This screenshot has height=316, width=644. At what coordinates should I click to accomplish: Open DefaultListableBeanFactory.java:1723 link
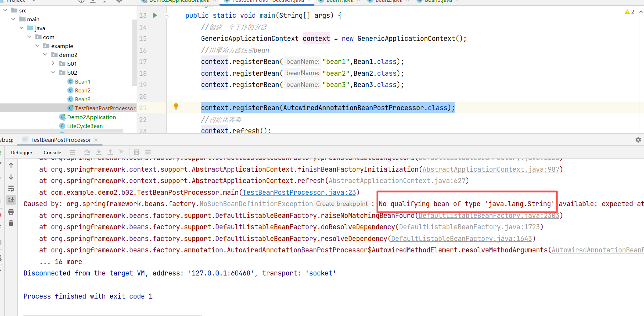point(469,227)
